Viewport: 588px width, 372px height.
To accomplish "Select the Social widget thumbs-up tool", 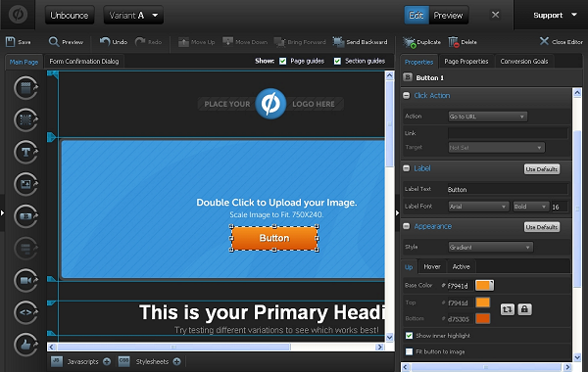I will coord(25,345).
